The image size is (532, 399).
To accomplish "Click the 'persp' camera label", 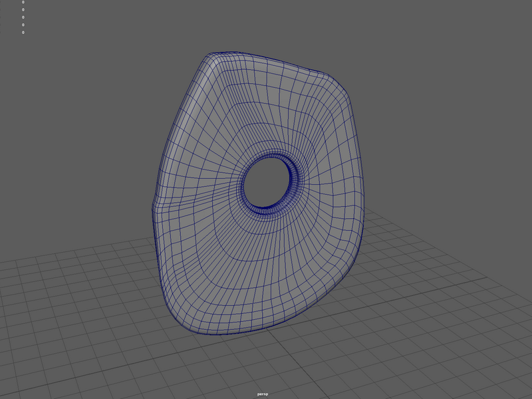I will pos(263,394).
